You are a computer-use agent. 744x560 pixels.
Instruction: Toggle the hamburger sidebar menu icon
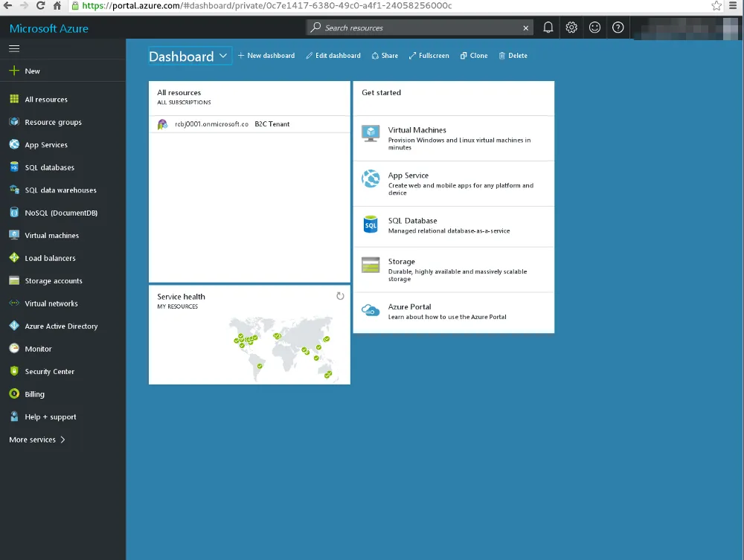14,48
